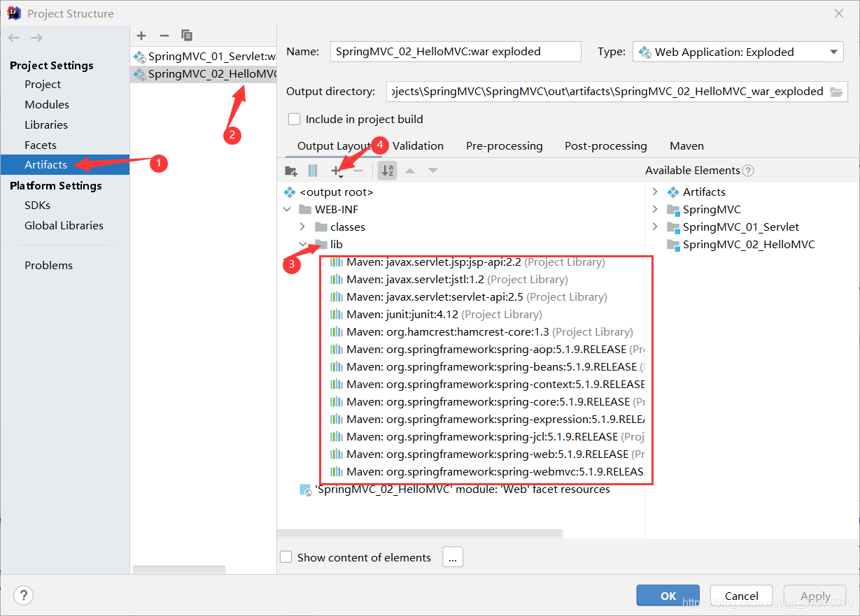Select Maven hamcrest-core:1.3 library entry
The height and width of the screenshot is (616, 860).
[x=481, y=332]
